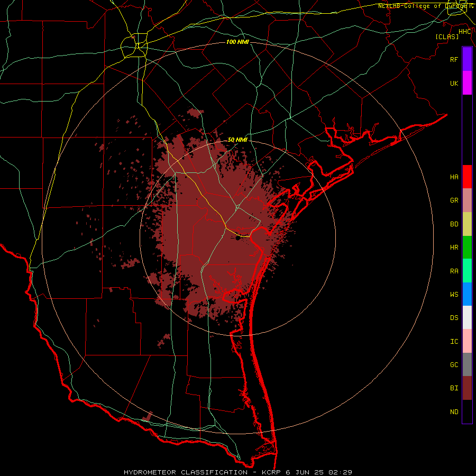Click the IC light-pink legend swatch

[x=467, y=341]
